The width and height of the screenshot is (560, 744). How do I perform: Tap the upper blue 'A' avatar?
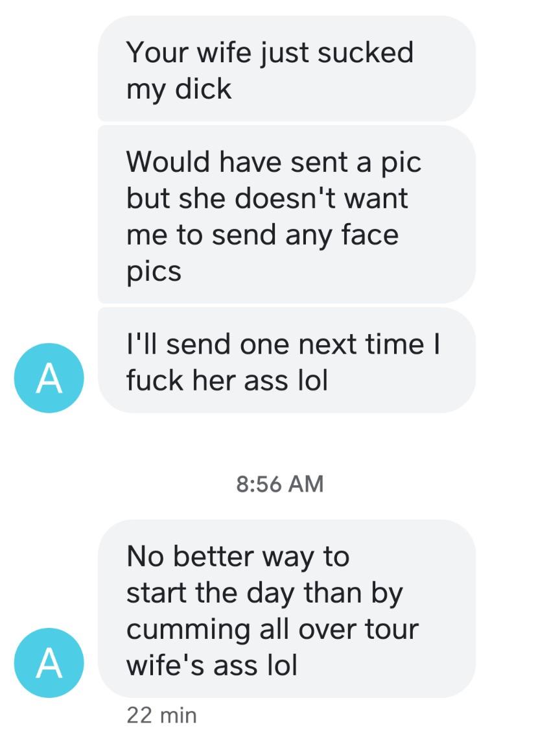point(49,378)
